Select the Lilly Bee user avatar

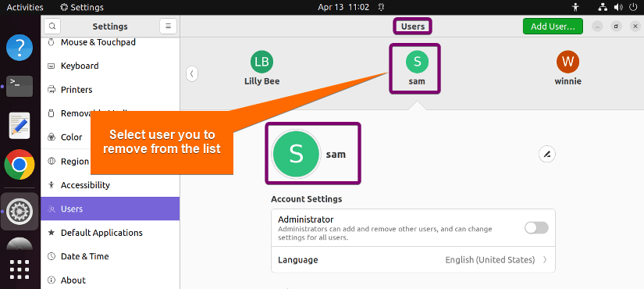point(262,62)
